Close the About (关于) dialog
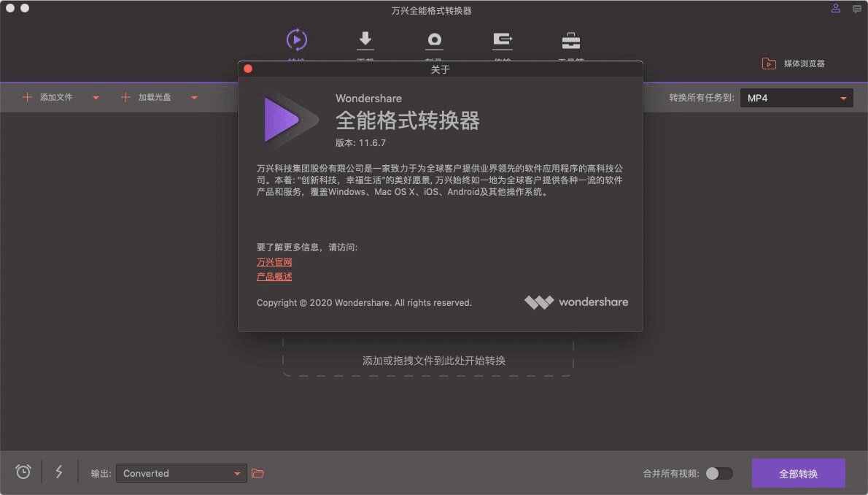Image resolution: width=868 pixels, height=495 pixels. pos(248,69)
